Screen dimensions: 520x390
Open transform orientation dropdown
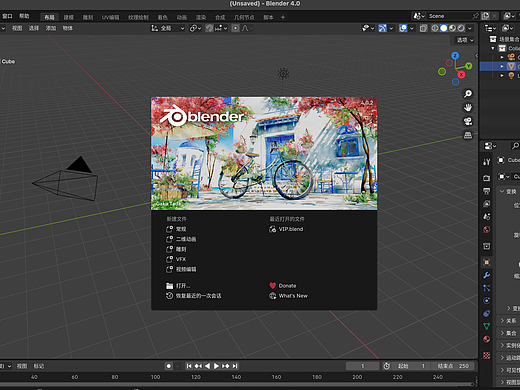pos(167,28)
